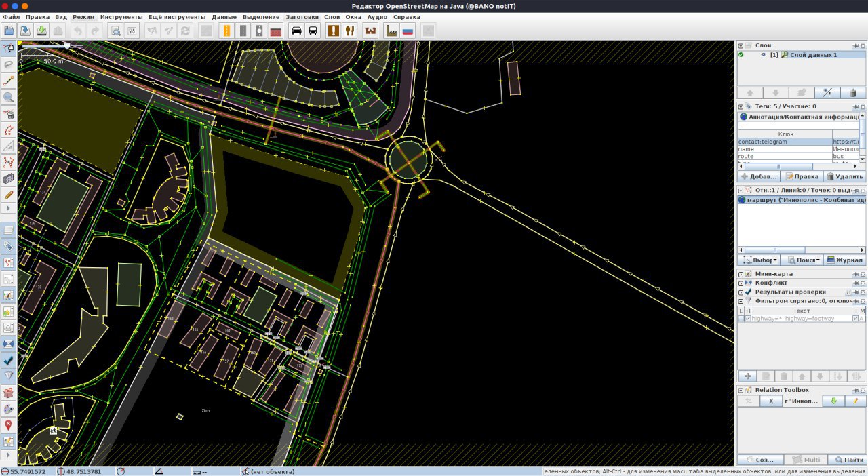Toggle the H checkbox of highway filter row
Image resolution: width=868 pixels, height=476 pixels.
click(748, 318)
